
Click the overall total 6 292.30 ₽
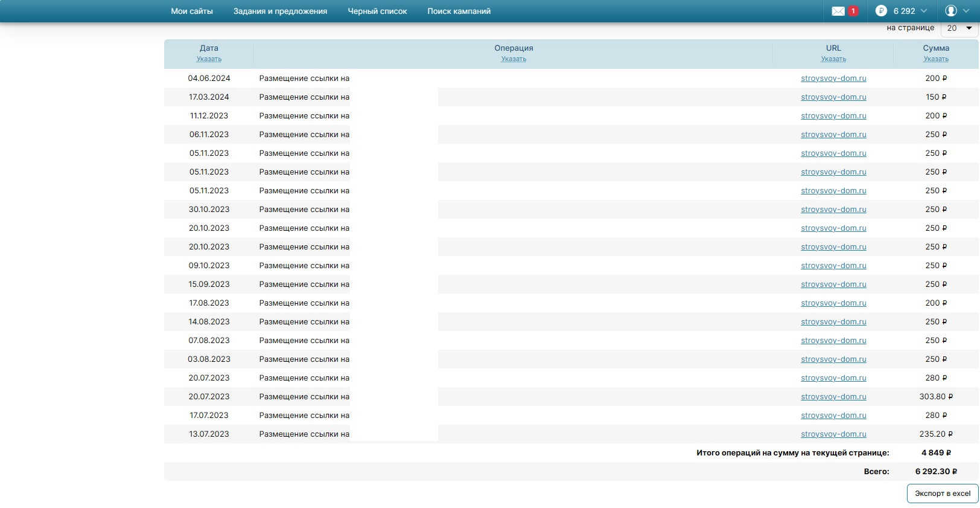pyautogui.click(x=936, y=472)
